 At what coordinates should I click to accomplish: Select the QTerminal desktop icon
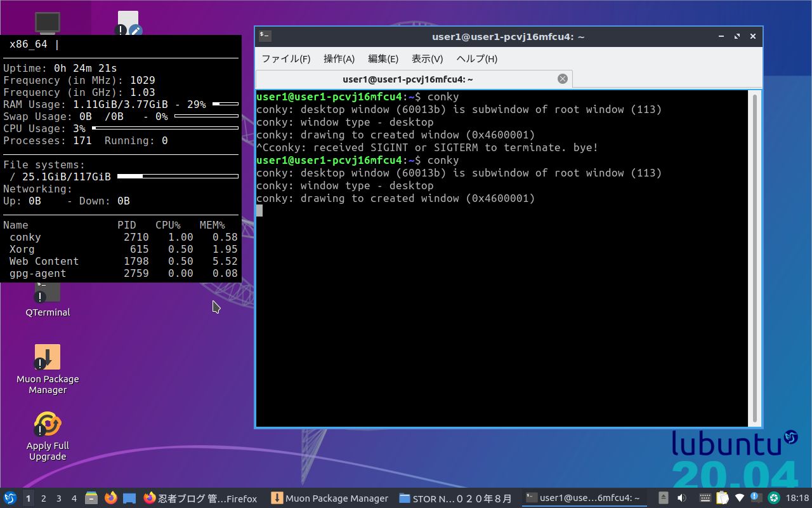tap(48, 300)
